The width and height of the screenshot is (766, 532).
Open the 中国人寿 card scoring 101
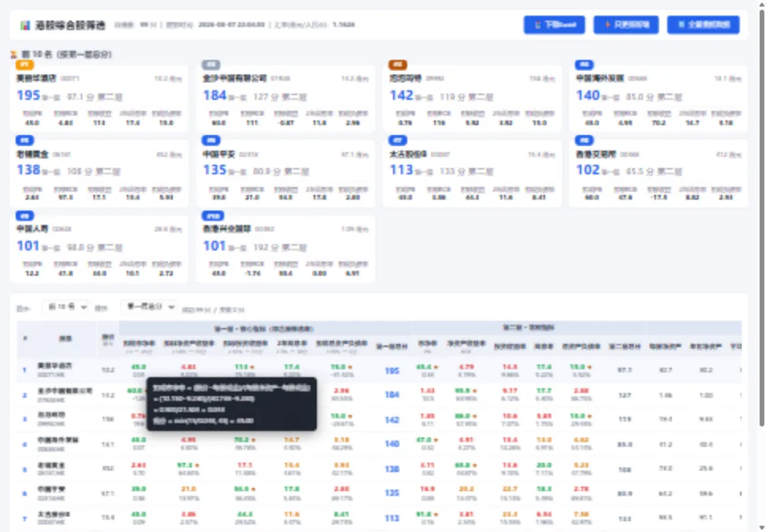point(99,250)
